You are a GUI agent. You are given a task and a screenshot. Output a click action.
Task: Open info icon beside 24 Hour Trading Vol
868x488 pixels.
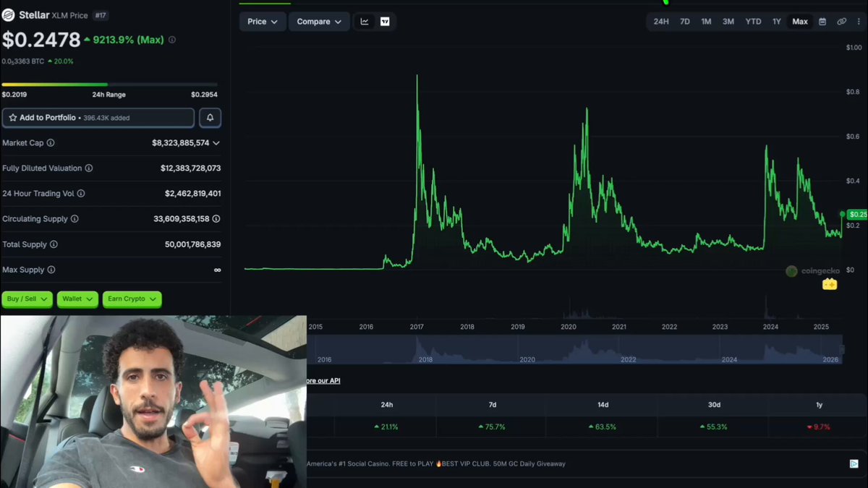tap(81, 194)
